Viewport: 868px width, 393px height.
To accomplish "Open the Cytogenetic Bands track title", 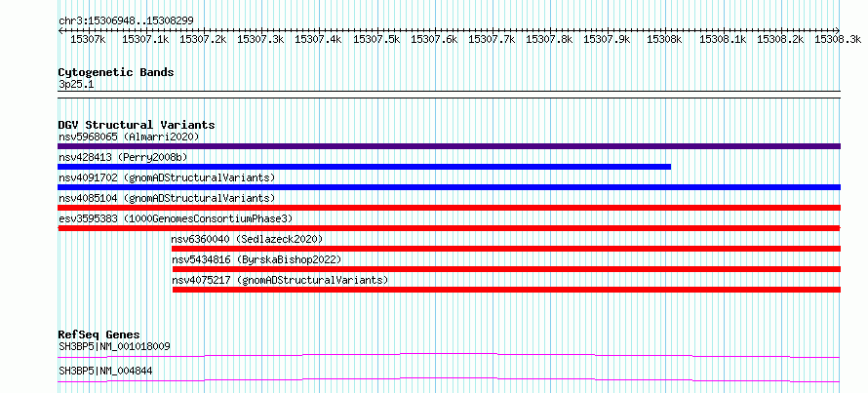I will click(x=116, y=72).
